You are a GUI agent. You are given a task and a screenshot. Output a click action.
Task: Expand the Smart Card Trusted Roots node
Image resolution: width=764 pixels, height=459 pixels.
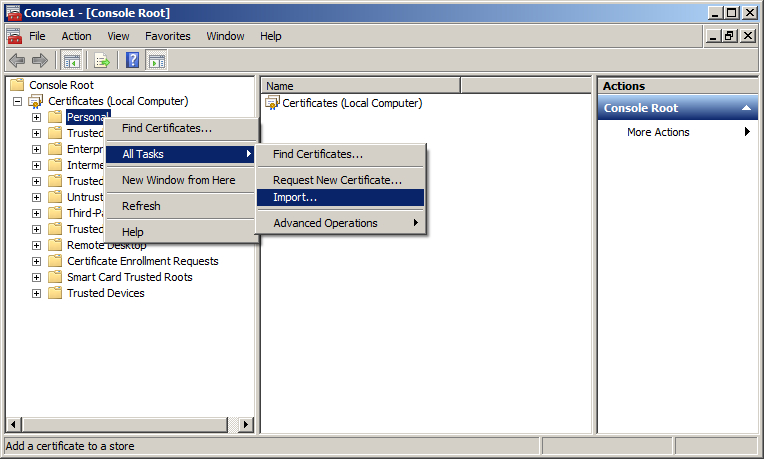(x=36, y=277)
